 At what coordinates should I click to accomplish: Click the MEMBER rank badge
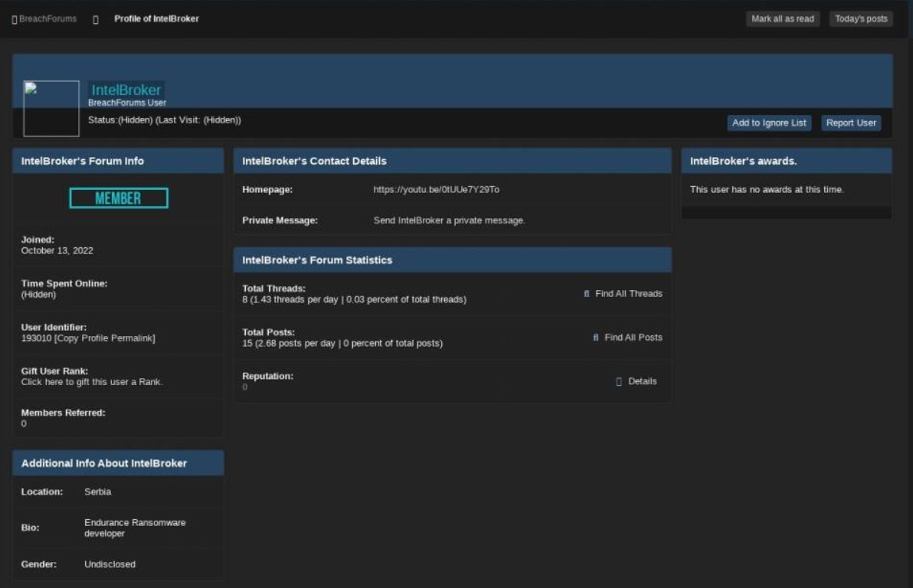tap(119, 198)
